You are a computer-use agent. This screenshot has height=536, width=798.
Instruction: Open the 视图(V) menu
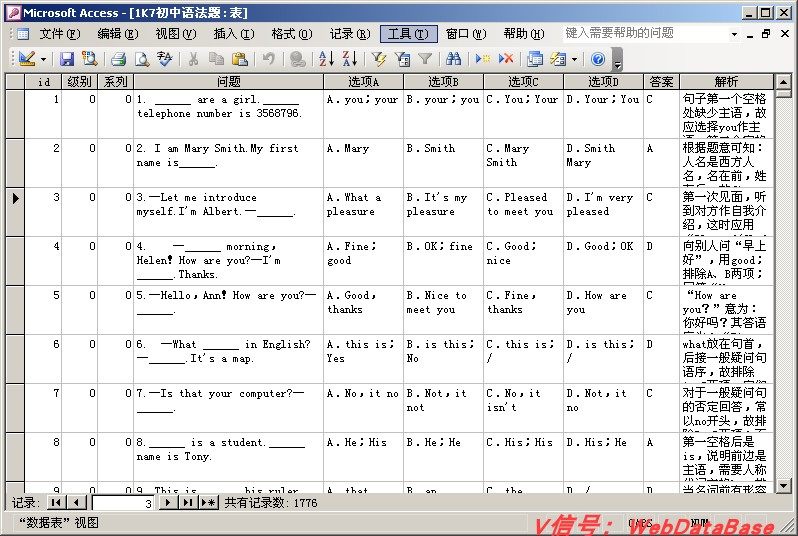click(x=176, y=34)
